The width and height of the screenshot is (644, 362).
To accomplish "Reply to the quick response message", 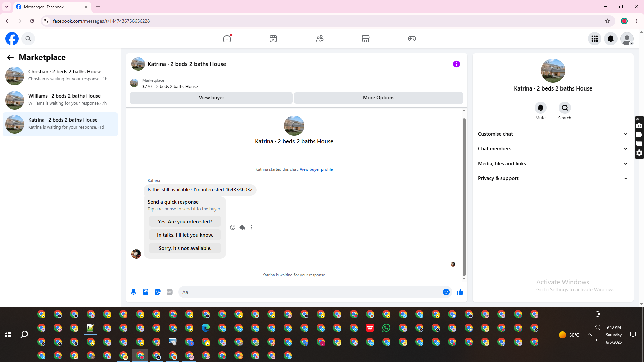I will (242, 227).
